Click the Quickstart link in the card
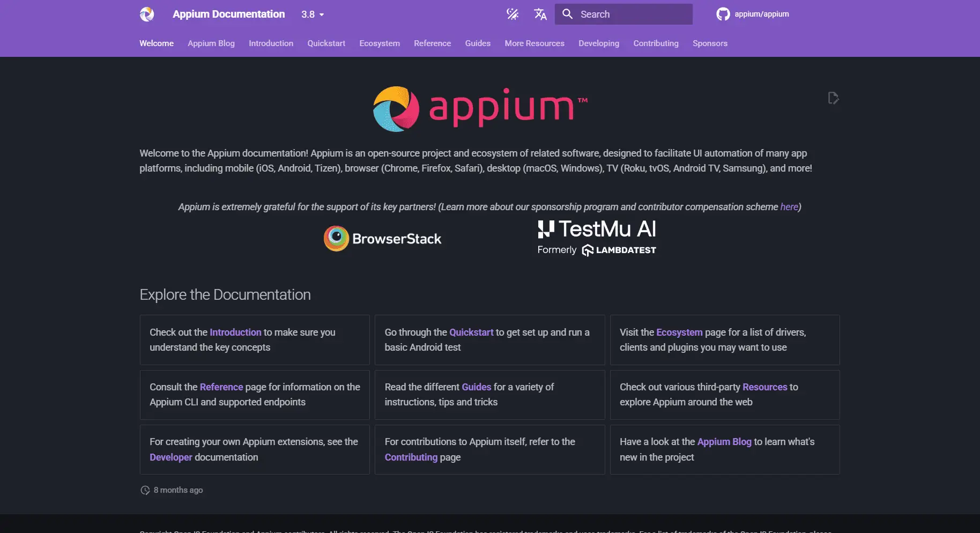 point(471,332)
